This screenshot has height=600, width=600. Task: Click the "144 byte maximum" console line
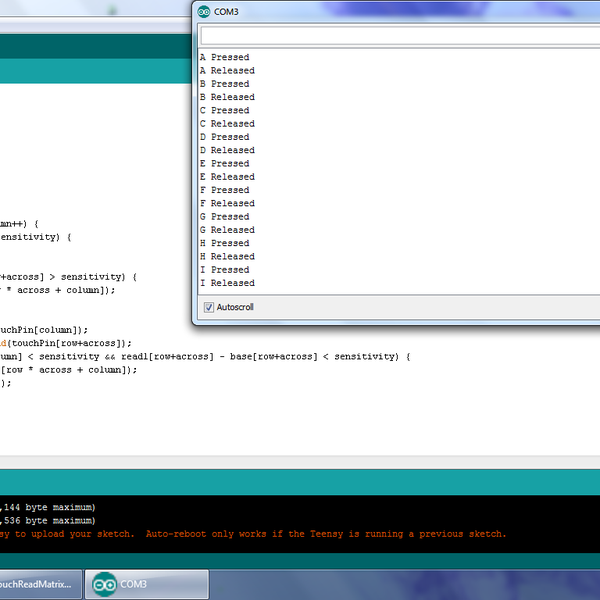click(48, 507)
